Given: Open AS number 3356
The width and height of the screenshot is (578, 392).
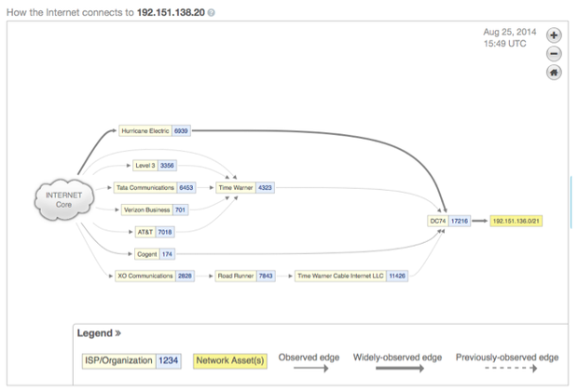Looking at the screenshot, I should 167,166.
